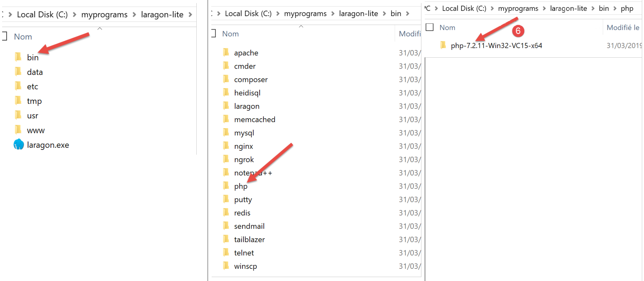Tick select-all checkbox in php folder window
Image resolution: width=644 pixels, height=281 pixels.
coord(430,27)
